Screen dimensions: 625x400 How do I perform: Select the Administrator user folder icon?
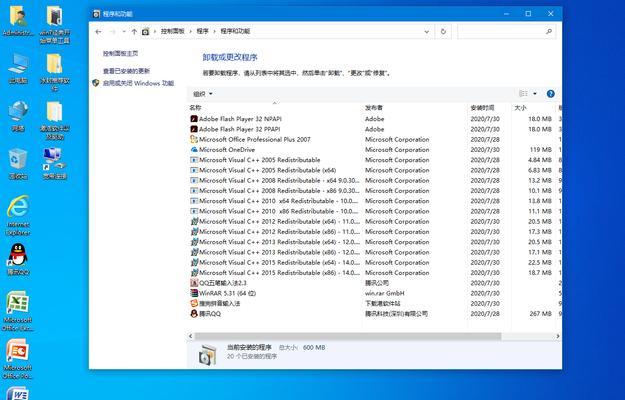click(x=18, y=22)
